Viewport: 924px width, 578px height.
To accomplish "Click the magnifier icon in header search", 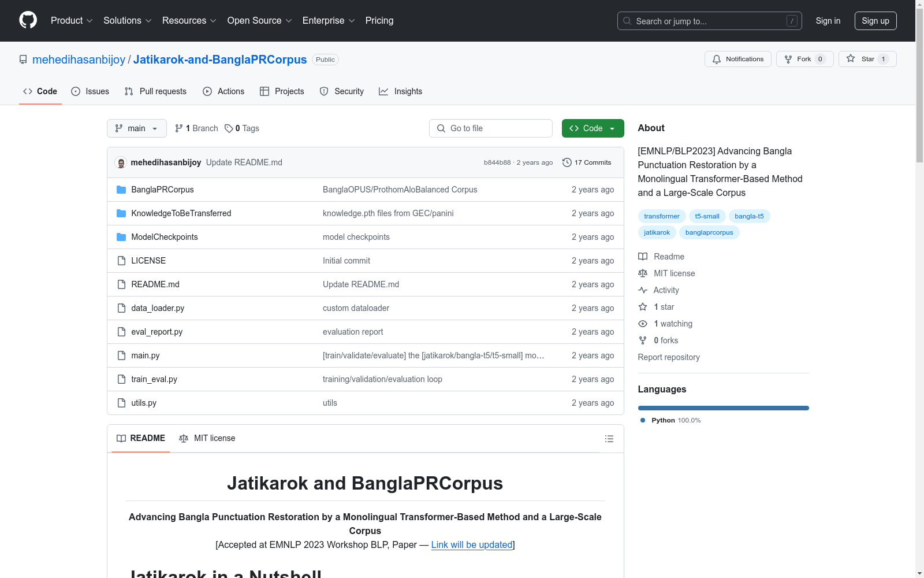I will click(x=627, y=21).
